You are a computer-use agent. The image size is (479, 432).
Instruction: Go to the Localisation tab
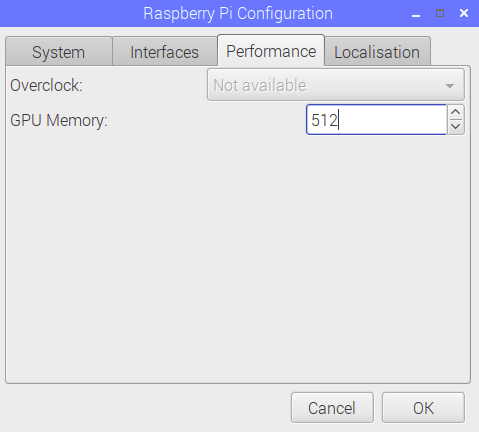click(377, 52)
